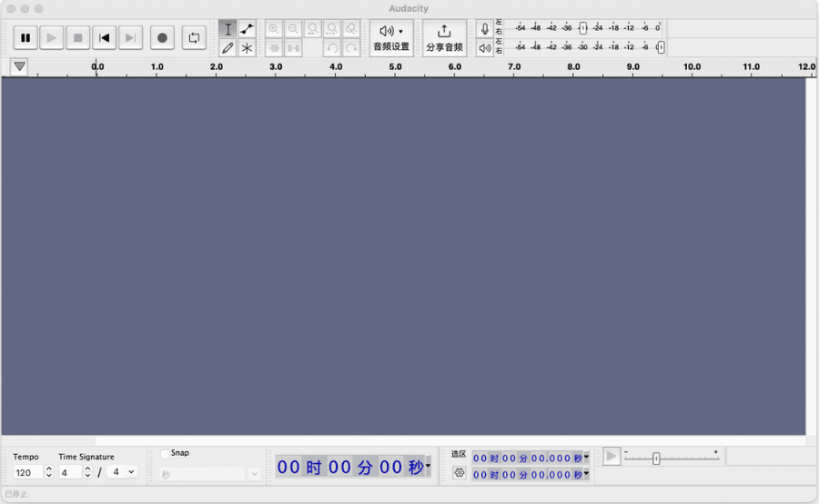Image resolution: width=819 pixels, height=504 pixels.
Task: Click the Redo arrow icon
Action: 351,48
